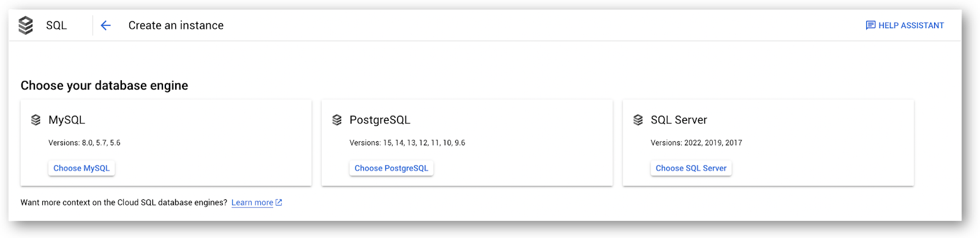The image size is (980, 238).
Task: Choose SQL Server as the database engine
Action: (691, 168)
